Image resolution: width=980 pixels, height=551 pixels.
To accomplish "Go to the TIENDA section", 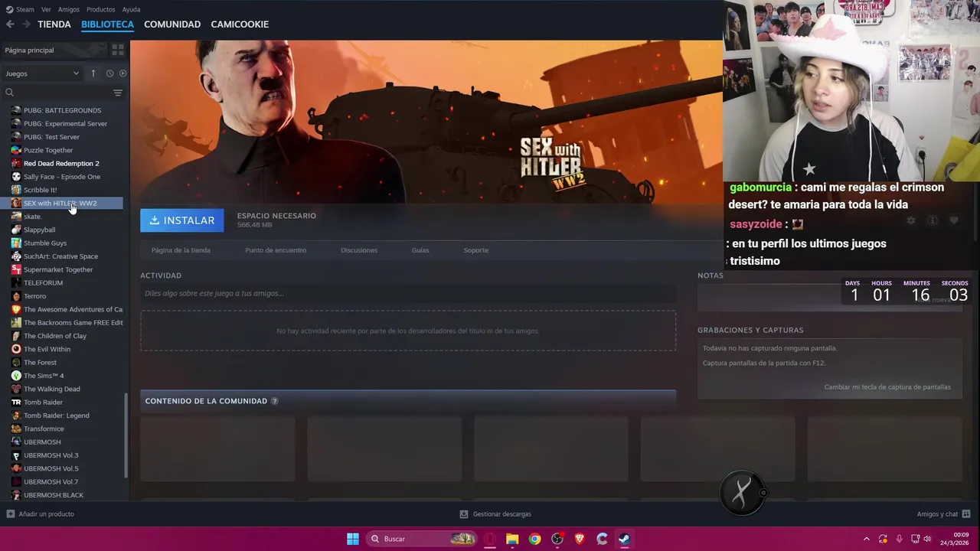I will pos(54,24).
